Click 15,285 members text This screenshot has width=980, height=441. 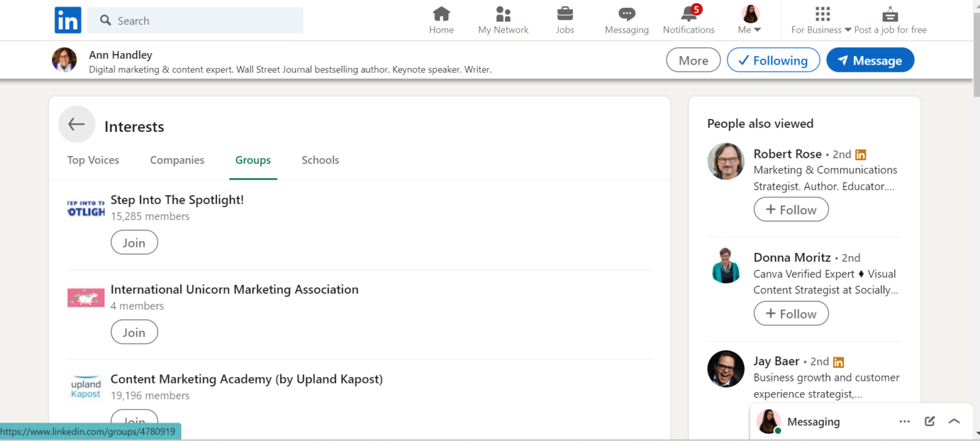pyautogui.click(x=150, y=216)
